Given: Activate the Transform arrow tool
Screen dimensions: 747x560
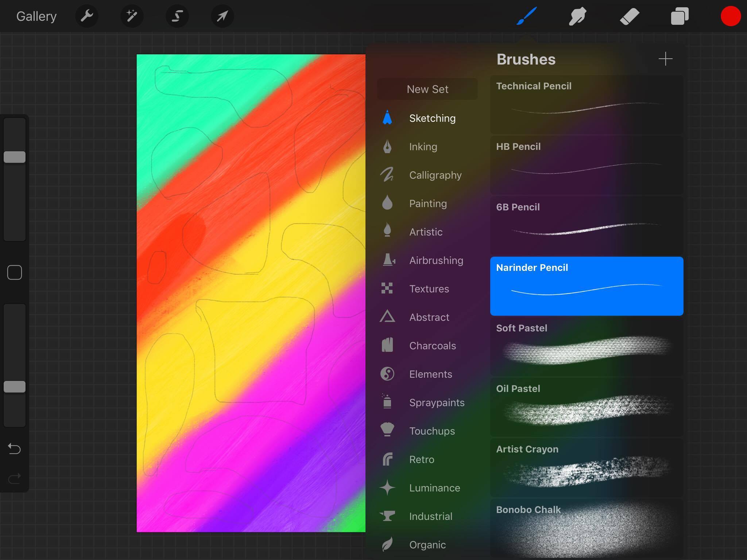Looking at the screenshot, I should 222,16.
